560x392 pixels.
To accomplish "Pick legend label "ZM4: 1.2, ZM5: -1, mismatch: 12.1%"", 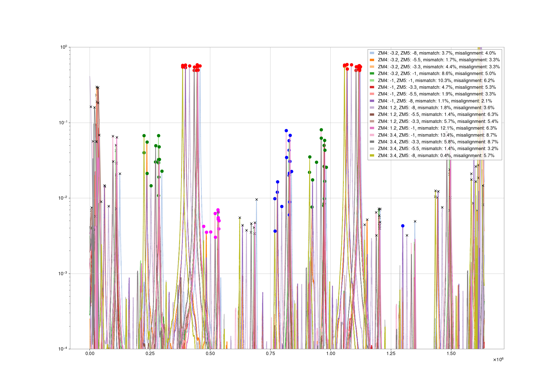I will click(415, 128).
